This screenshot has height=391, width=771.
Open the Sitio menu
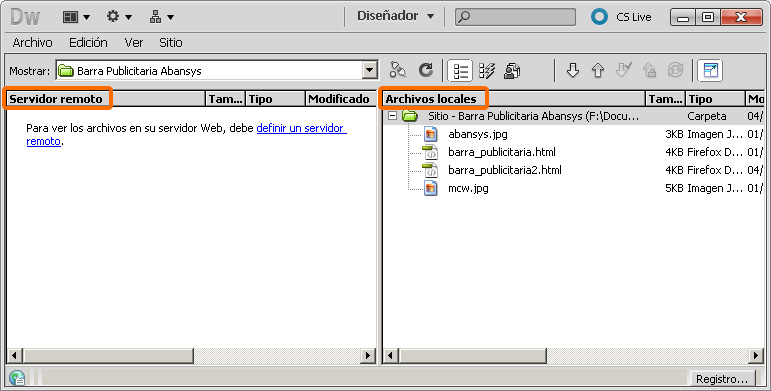tap(171, 43)
